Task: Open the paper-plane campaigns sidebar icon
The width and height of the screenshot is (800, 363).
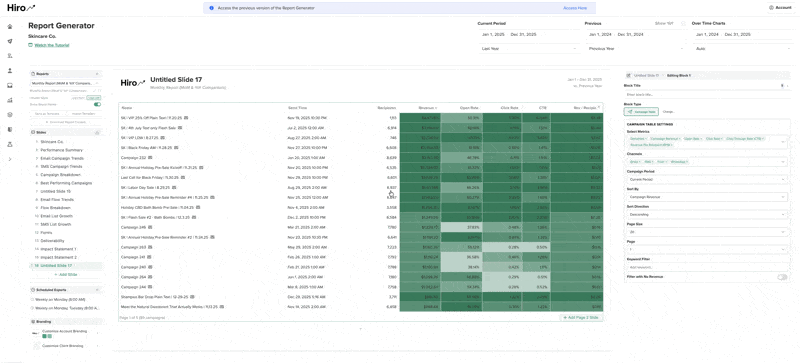Action: 10,41
